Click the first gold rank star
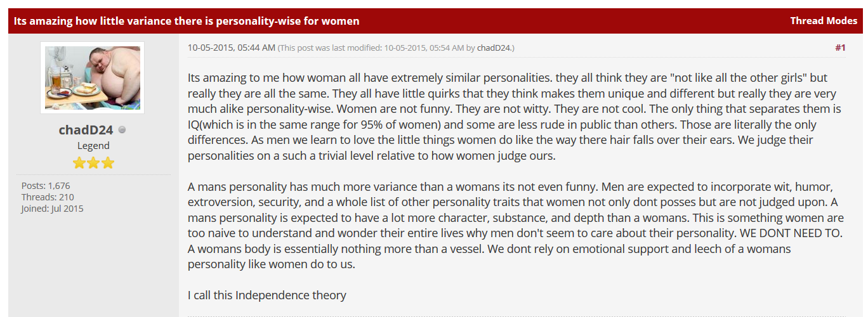 (x=79, y=163)
